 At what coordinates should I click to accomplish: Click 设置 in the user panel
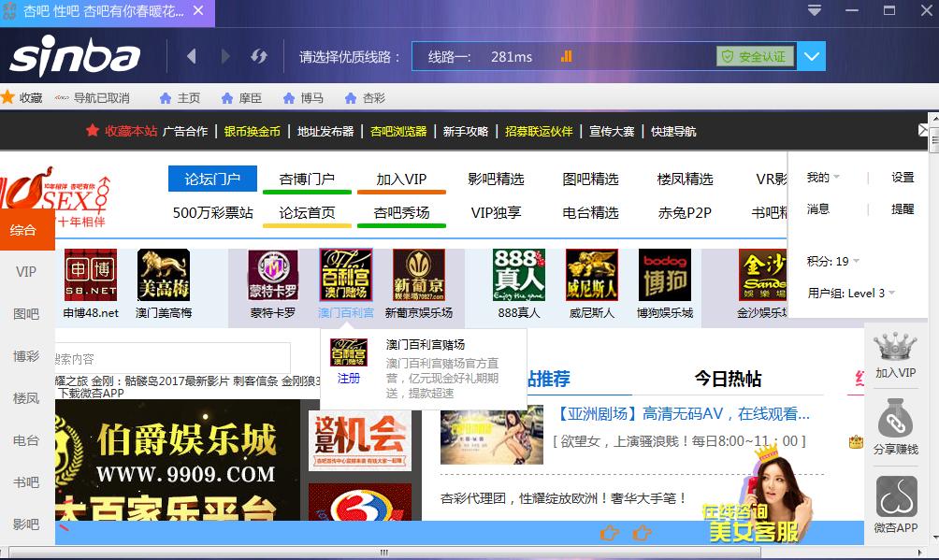tap(903, 178)
